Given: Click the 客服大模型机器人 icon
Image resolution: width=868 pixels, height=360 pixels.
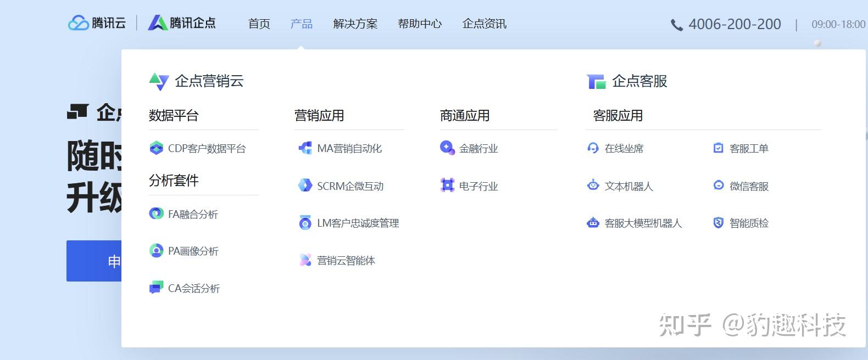Looking at the screenshot, I should pos(593,223).
